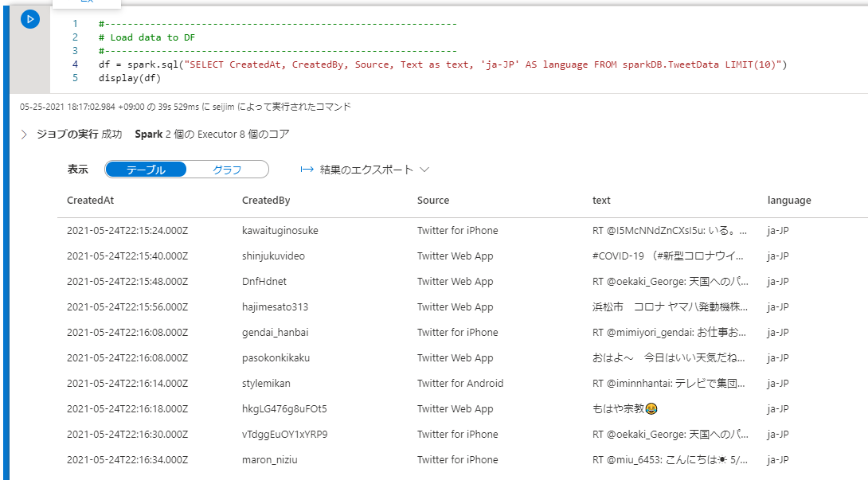
Task: Switch view to テーブル
Action: (146, 170)
